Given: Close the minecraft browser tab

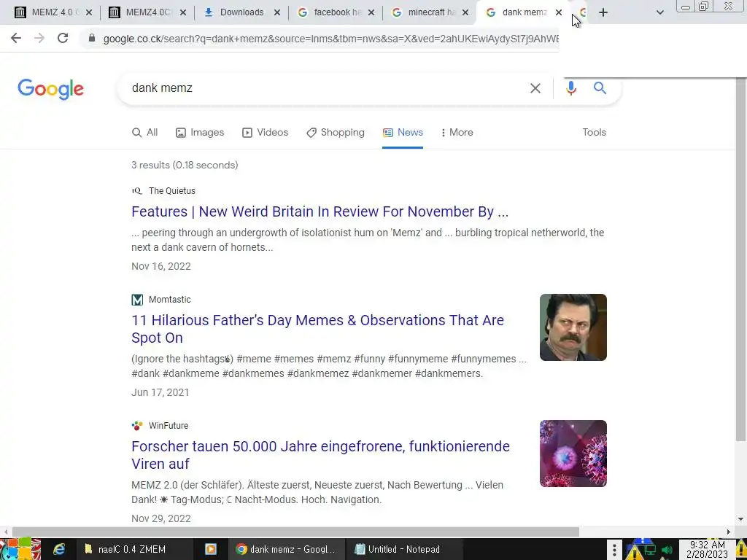Looking at the screenshot, I should (x=465, y=12).
